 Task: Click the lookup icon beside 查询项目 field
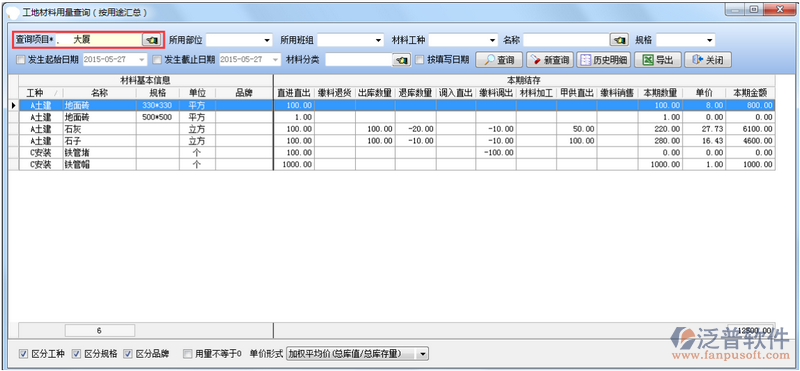(x=152, y=40)
